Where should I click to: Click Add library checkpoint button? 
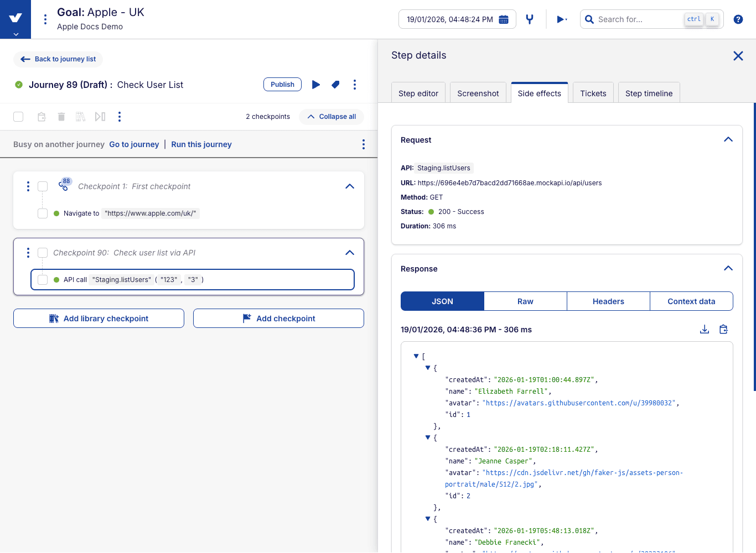[x=99, y=319]
